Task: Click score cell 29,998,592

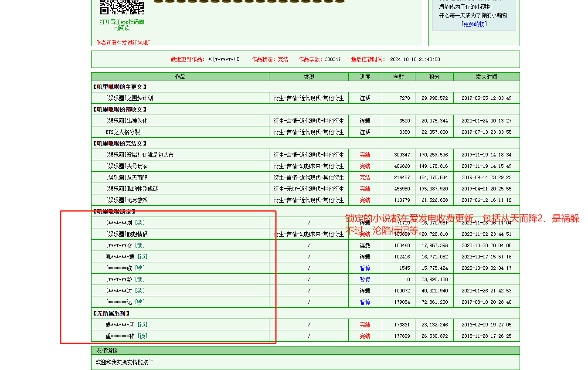Action: point(435,98)
